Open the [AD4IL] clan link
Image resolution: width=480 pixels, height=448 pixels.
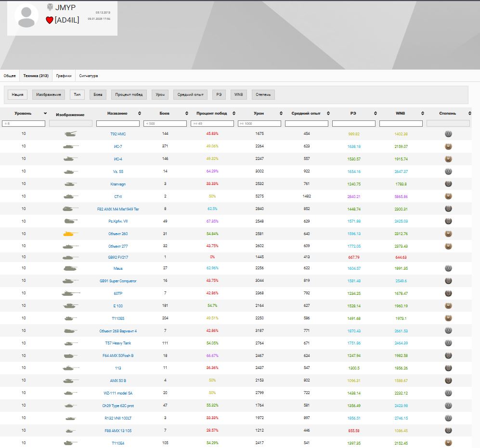67,20
